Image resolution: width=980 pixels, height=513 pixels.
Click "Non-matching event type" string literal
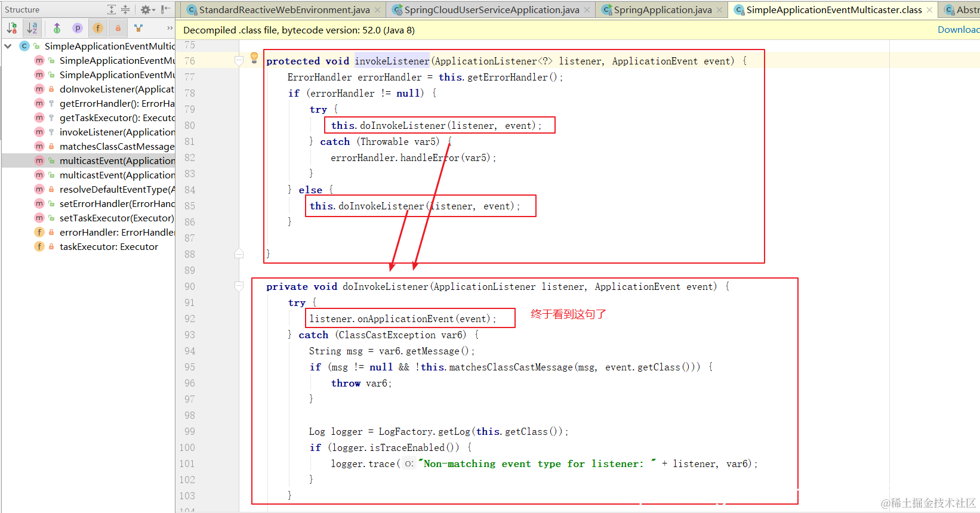[538, 463]
